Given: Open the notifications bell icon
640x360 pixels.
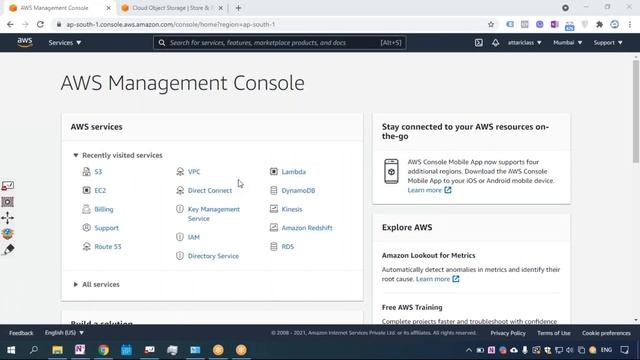Looking at the screenshot, I should click(x=495, y=42).
